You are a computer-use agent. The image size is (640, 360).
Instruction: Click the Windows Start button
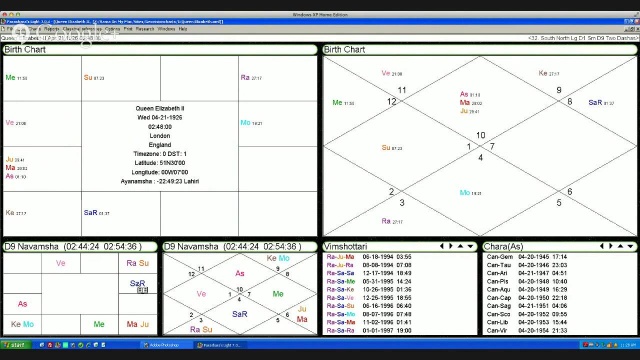coord(15,345)
